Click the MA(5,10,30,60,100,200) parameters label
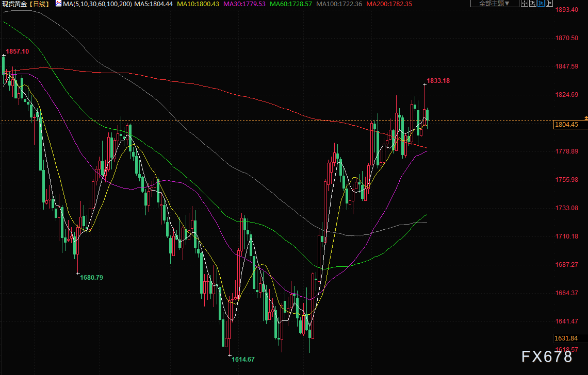Image resolution: width=588 pixels, height=375 pixels. [97, 4]
